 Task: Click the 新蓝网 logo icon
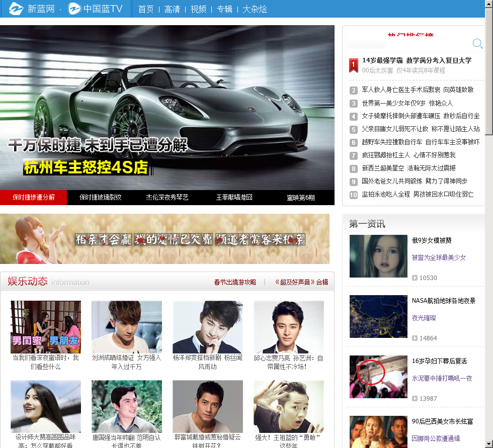click(16, 9)
